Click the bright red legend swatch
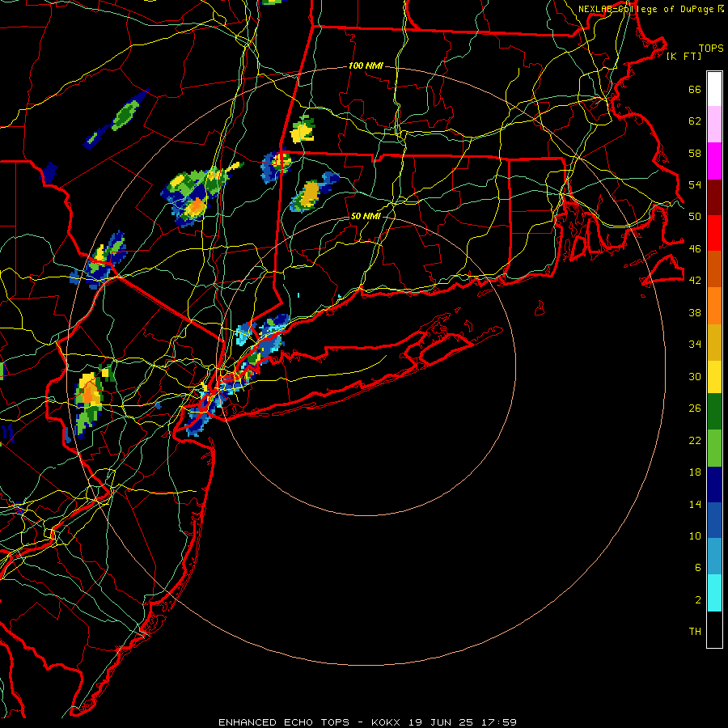Image resolution: width=728 pixels, height=728 pixels. tap(714, 233)
